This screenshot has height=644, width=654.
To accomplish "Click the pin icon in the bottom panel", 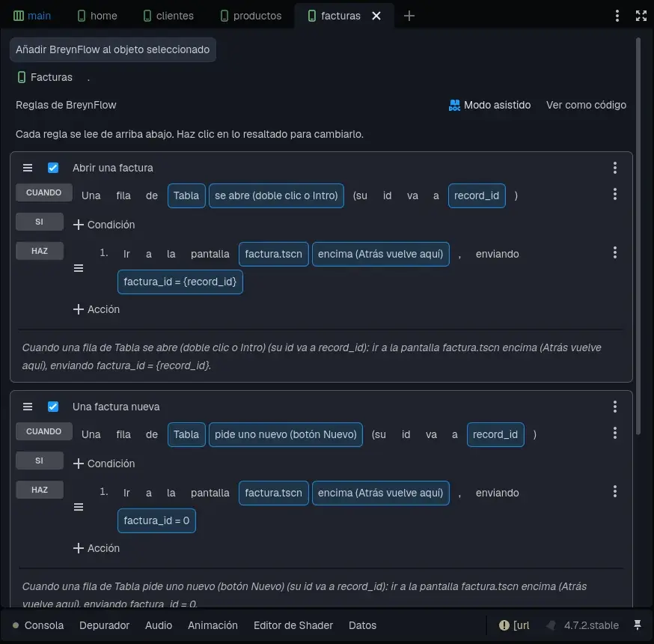I will point(638,625).
